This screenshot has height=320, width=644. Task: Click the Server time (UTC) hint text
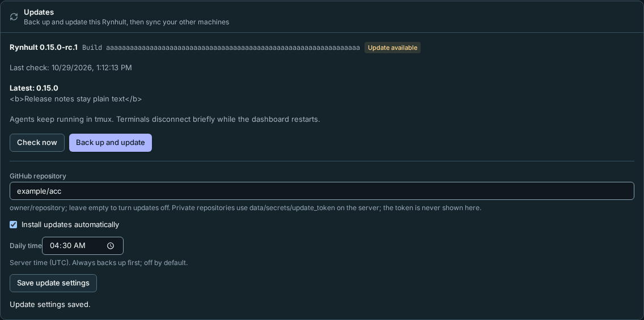coord(99,263)
